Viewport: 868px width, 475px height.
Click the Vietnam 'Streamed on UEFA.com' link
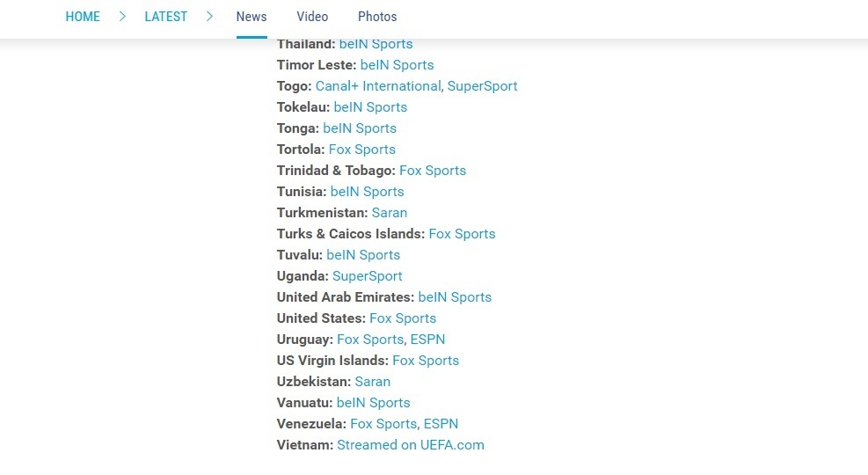tap(410, 445)
